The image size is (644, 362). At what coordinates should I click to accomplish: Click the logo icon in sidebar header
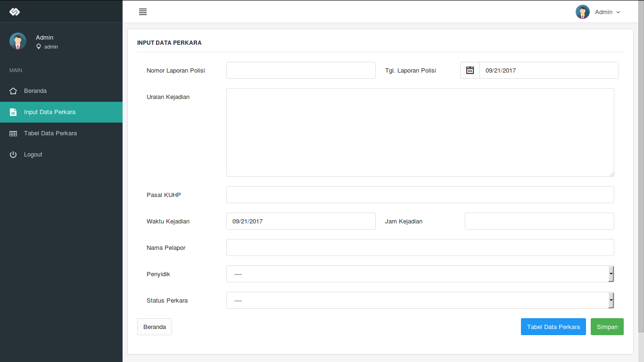coord(15,12)
